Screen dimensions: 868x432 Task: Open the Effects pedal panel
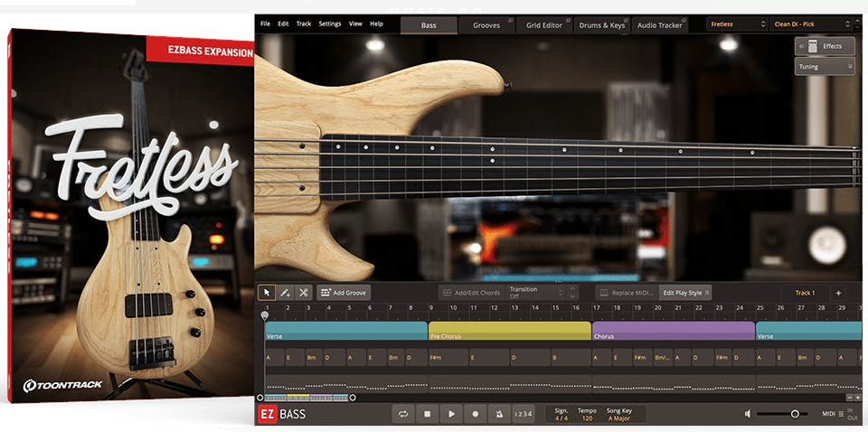tap(825, 46)
